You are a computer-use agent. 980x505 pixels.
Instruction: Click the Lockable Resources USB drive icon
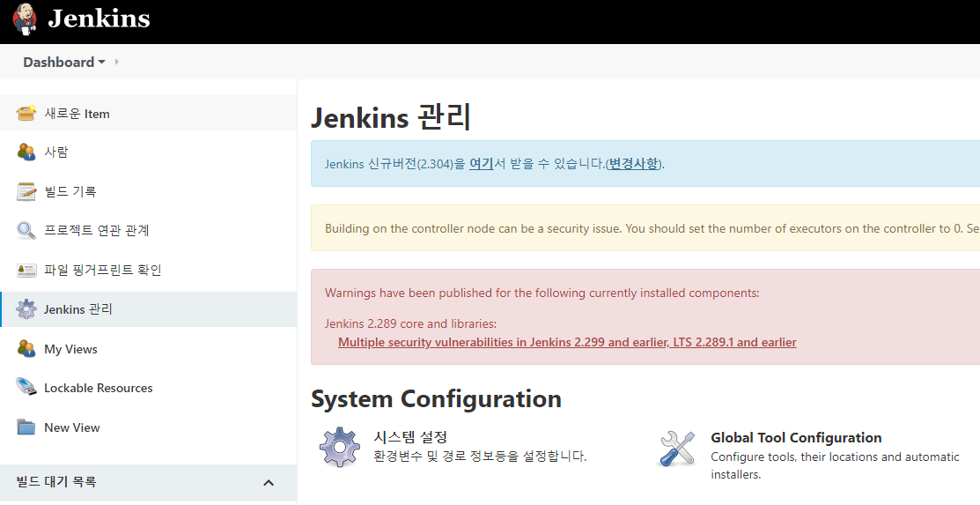[26, 388]
